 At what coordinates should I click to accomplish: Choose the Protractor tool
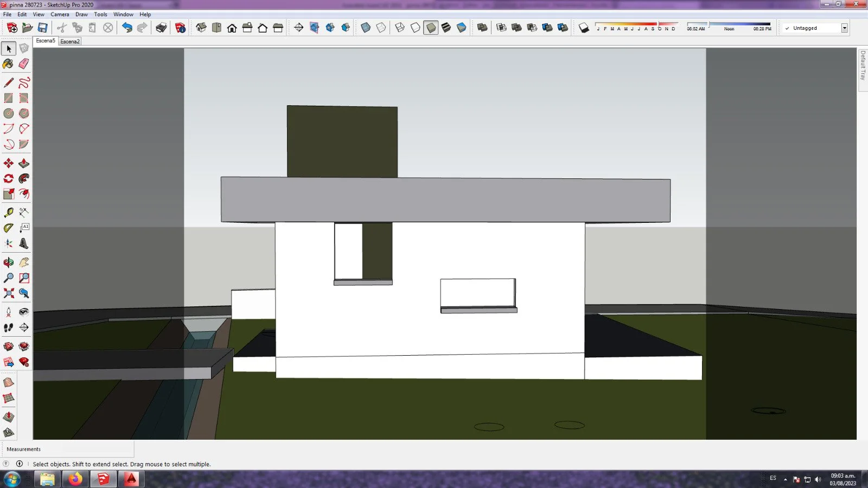coord(9,228)
